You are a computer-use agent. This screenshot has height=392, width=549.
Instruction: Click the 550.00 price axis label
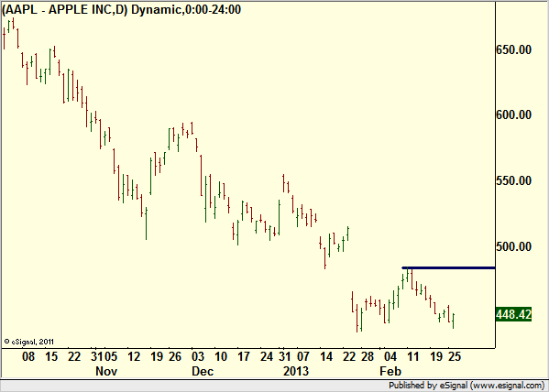513,181
